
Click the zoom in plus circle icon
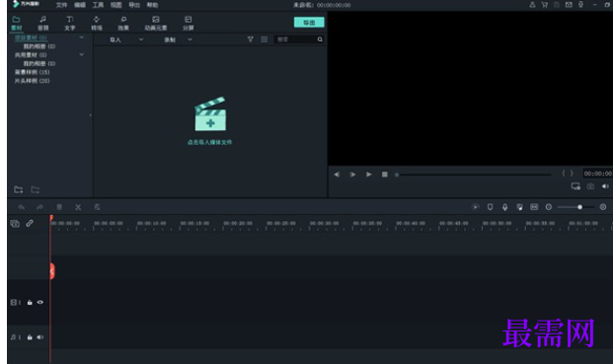tap(603, 207)
